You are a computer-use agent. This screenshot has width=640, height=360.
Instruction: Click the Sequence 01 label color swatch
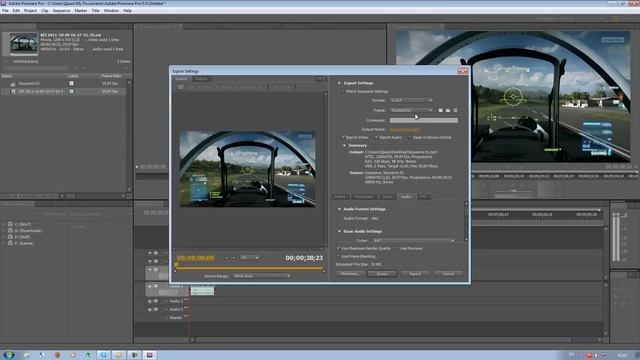pyautogui.click(x=71, y=83)
